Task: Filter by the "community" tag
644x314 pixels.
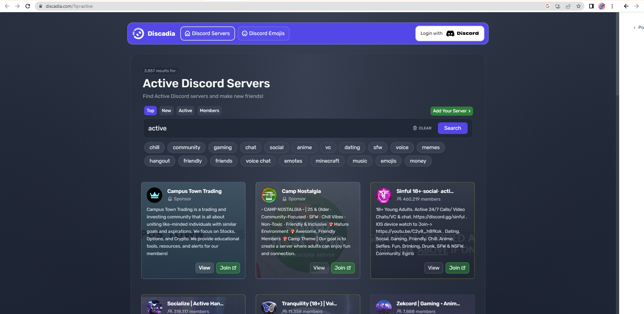Action: coord(186,147)
